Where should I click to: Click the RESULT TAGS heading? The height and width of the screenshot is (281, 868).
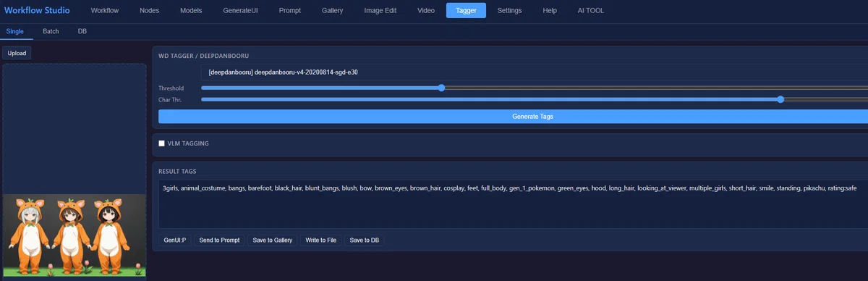point(177,172)
